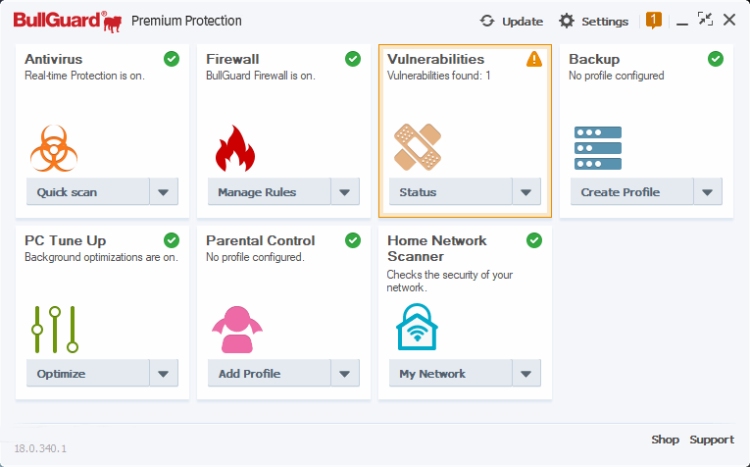Select the Vulnerabilities tile title
The width and height of the screenshot is (750, 467).
click(x=436, y=59)
